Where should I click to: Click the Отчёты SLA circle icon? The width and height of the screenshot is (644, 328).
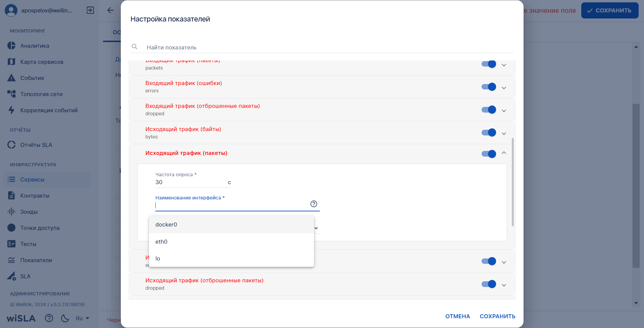click(x=11, y=145)
